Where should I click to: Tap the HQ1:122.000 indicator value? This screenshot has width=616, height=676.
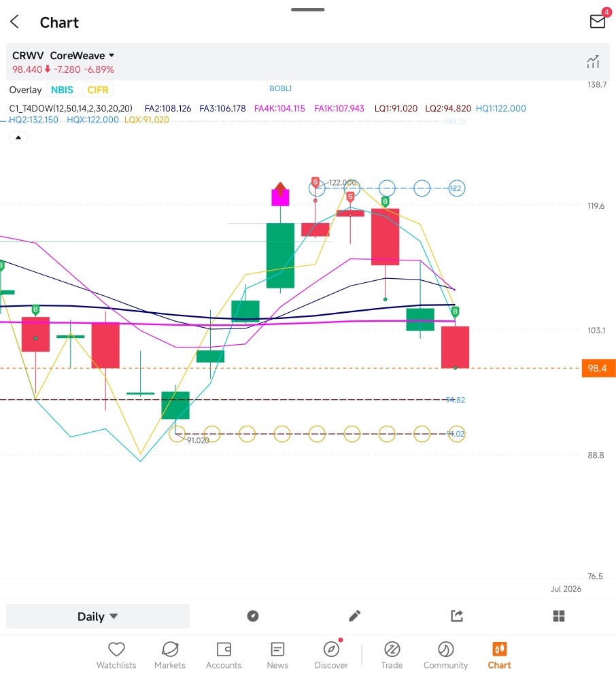tap(501, 109)
